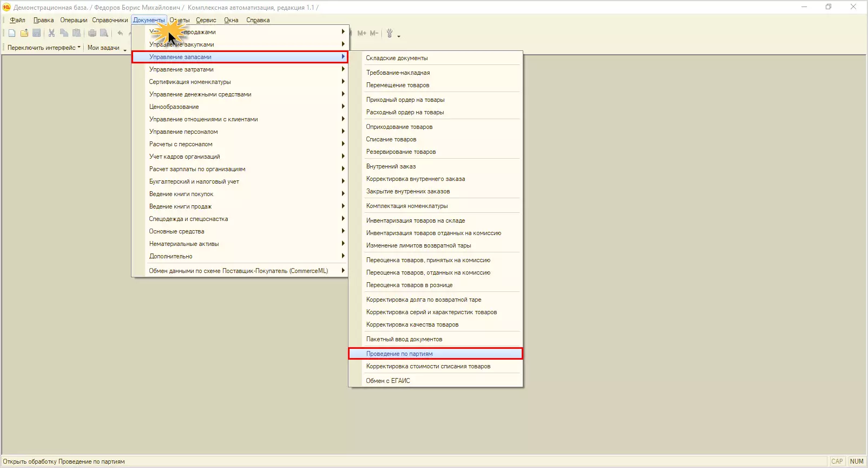This screenshot has height=468, width=868.
Task: Open the Учет кадров организаций submenu
Action: coord(240,157)
